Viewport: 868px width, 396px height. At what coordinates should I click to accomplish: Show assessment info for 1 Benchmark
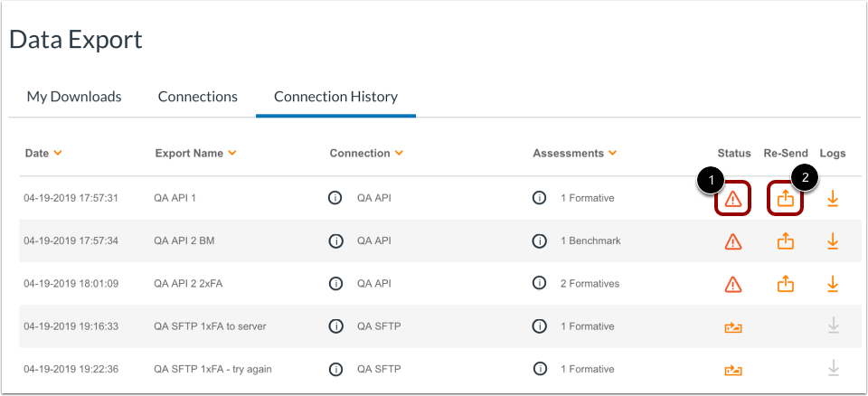click(540, 241)
